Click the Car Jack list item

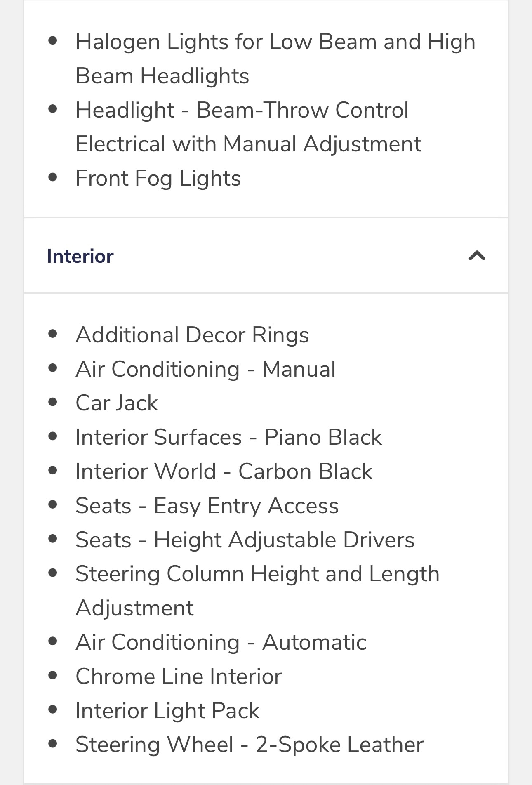coord(117,403)
